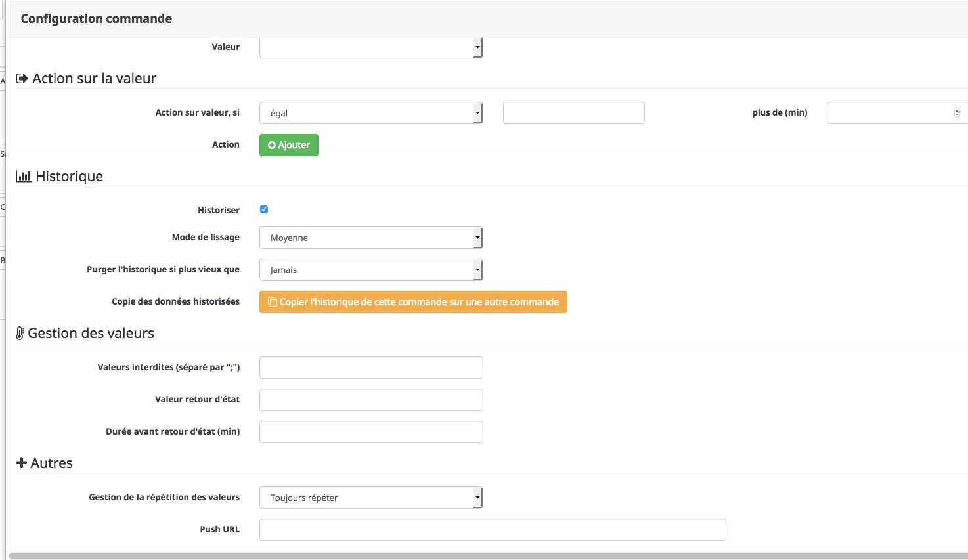Screen dimensions: 968x560
Task: Click the Push URL input field
Action: [x=493, y=530]
